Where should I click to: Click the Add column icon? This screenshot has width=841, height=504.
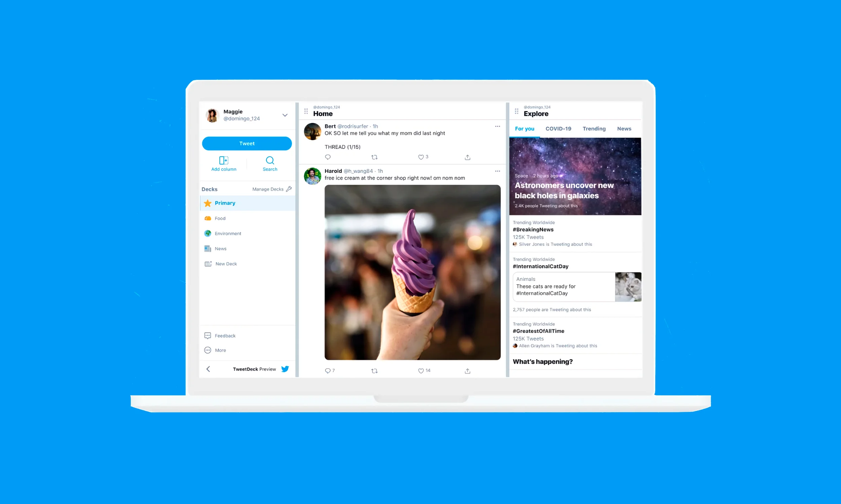click(x=223, y=160)
